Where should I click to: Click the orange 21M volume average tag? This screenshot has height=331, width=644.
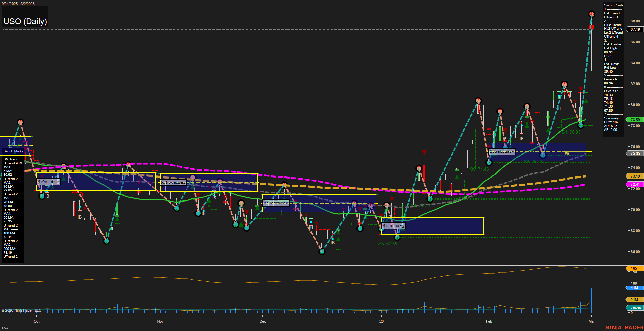click(x=634, y=300)
